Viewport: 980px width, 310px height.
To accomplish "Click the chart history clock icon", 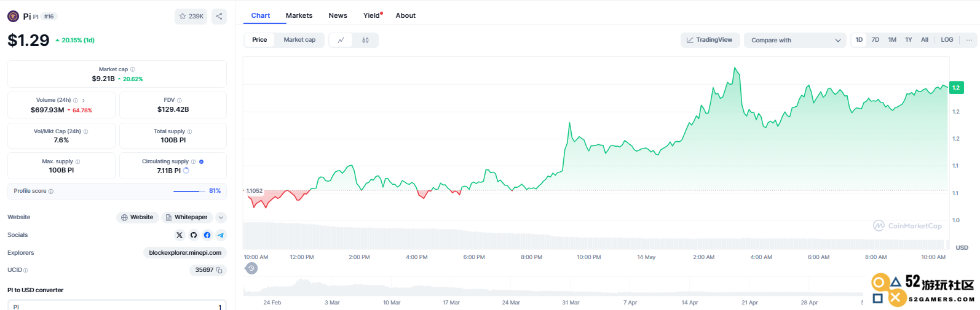I will coord(251,268).
